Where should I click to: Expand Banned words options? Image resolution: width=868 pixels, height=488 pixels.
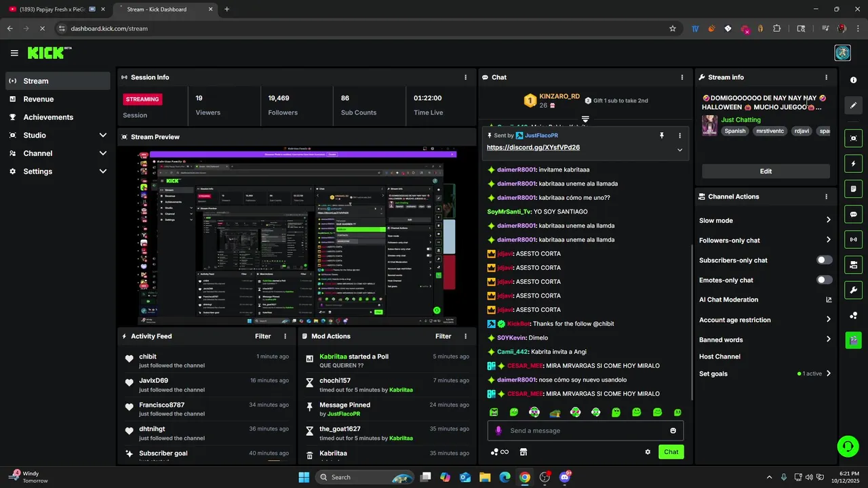pos(828,340)
